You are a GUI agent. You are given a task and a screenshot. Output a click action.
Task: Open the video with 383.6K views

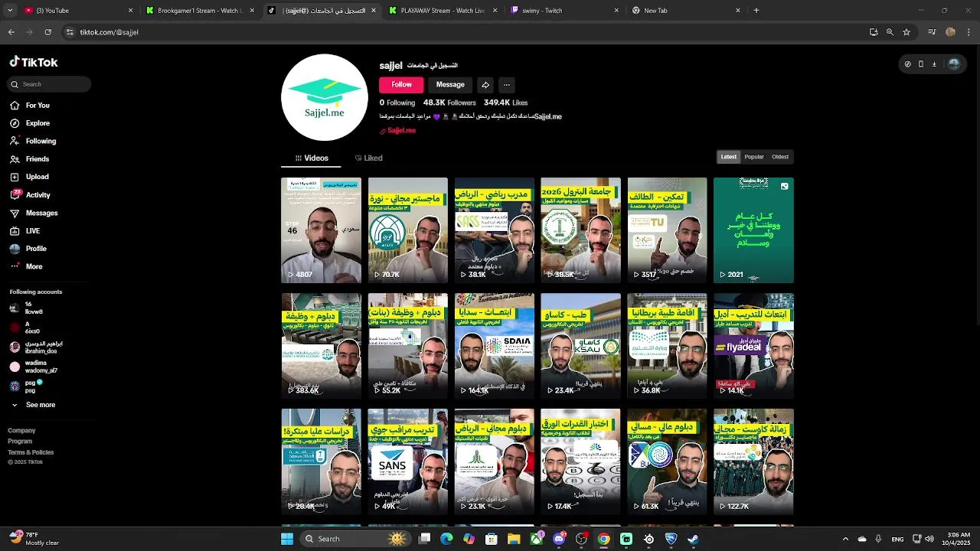click(x=321, y=346)
